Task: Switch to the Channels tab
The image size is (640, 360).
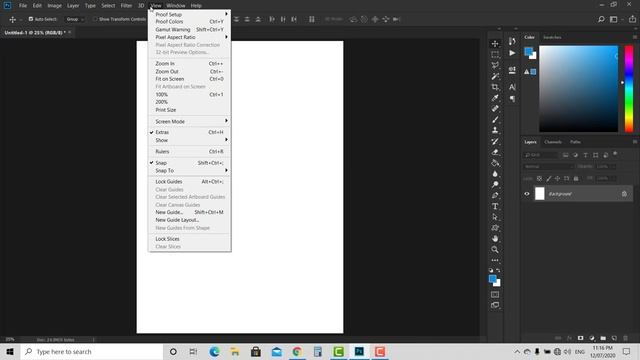Action: pyautogui.click(x=553, y=142)
